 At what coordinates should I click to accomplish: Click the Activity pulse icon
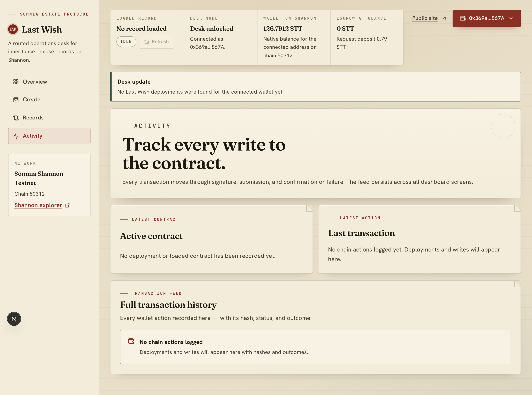pos(16,136)
